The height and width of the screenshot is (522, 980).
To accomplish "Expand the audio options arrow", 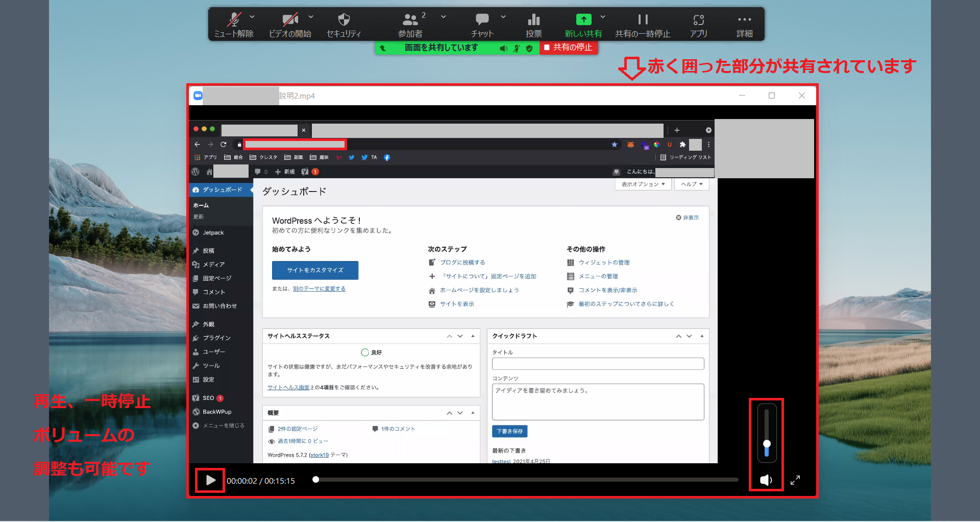I will tap(252, 17).
